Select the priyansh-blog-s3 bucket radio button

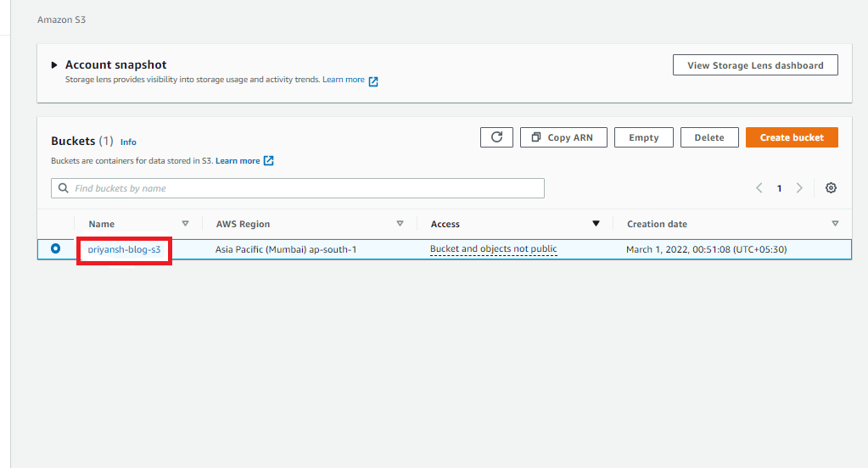[56, 248]
